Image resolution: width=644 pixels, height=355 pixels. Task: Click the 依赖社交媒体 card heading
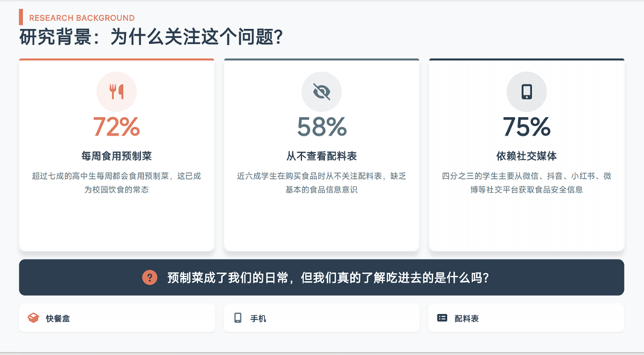tap(526, 156)
